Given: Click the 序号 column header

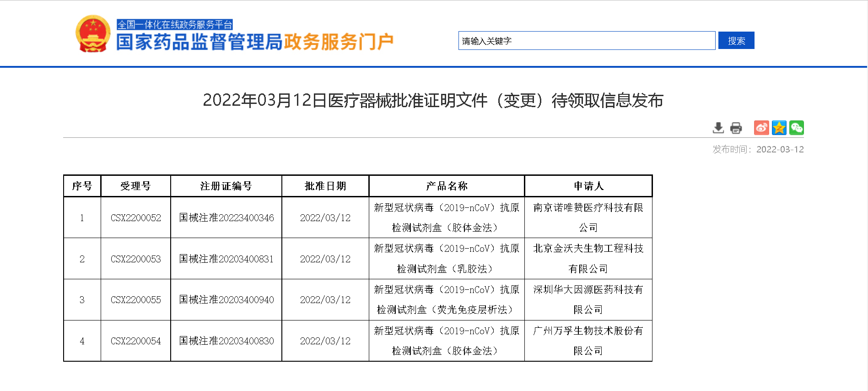Looking at the screenshot, I should [82, 186].
